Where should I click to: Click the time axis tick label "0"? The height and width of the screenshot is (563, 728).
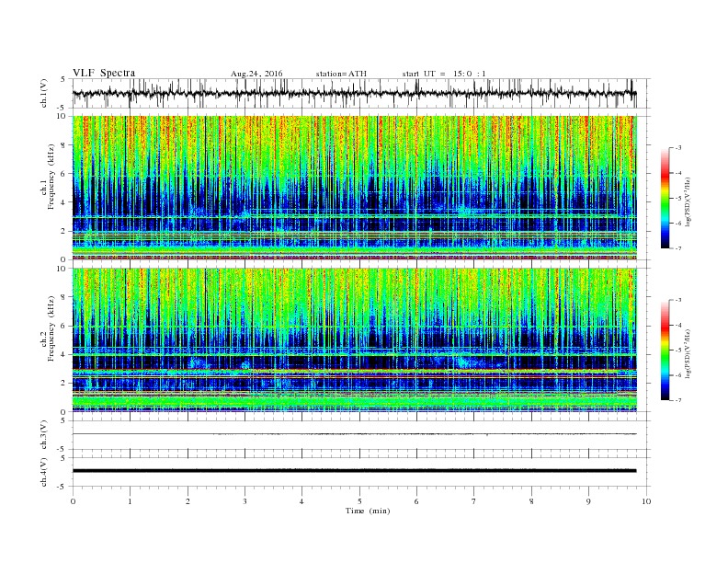[73, 501]
